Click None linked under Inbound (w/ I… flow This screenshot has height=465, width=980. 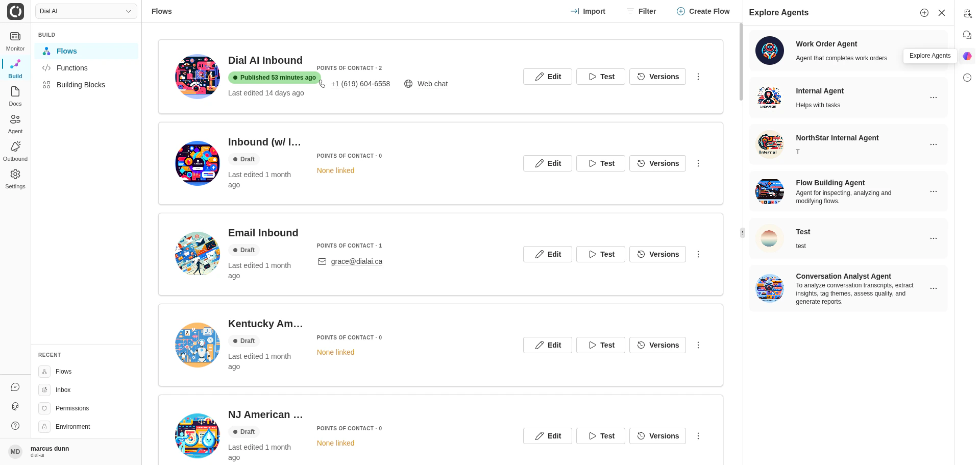click(x=335, y=170)
